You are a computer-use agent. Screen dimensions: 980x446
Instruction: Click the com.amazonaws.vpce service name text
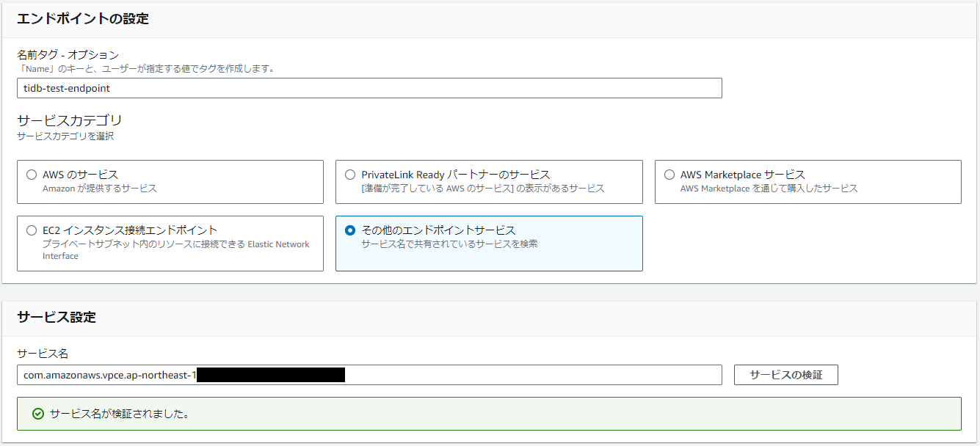coord(110,375)
